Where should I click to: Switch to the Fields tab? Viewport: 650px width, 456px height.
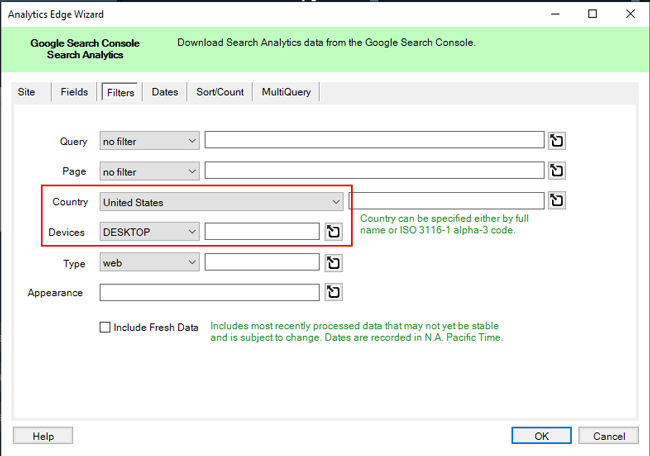pos(74,92)
